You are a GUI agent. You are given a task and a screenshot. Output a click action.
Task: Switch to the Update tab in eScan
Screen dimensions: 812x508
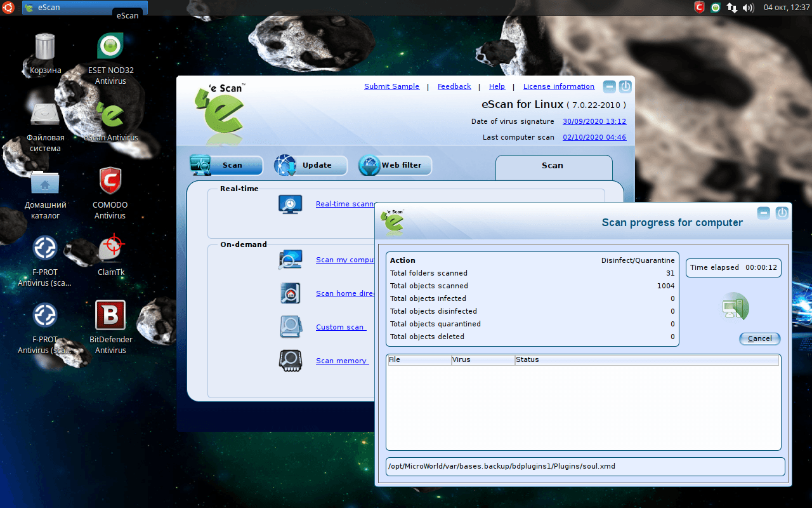point(311,165)
